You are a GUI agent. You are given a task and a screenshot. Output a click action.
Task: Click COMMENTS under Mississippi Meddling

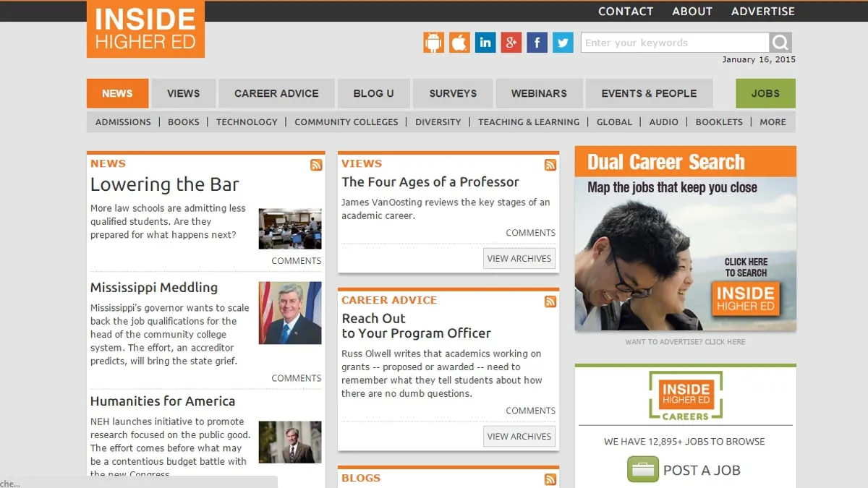(x=297, y=378)
